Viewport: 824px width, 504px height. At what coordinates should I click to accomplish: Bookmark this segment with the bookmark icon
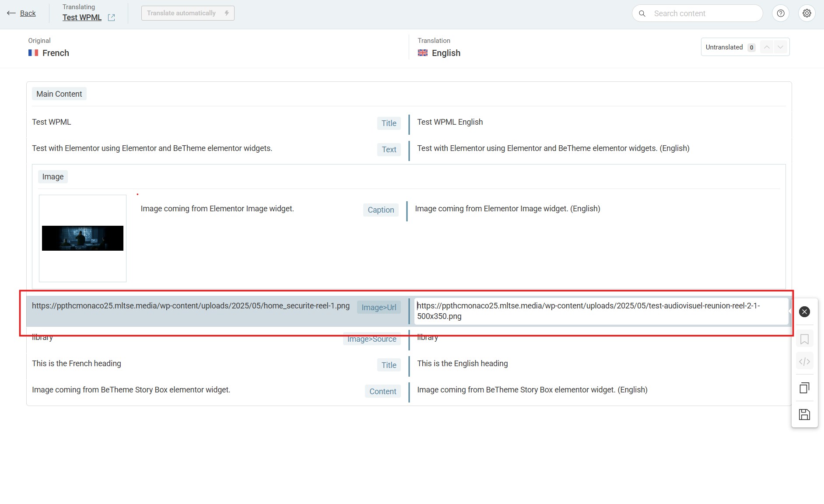tap(804, 339)
